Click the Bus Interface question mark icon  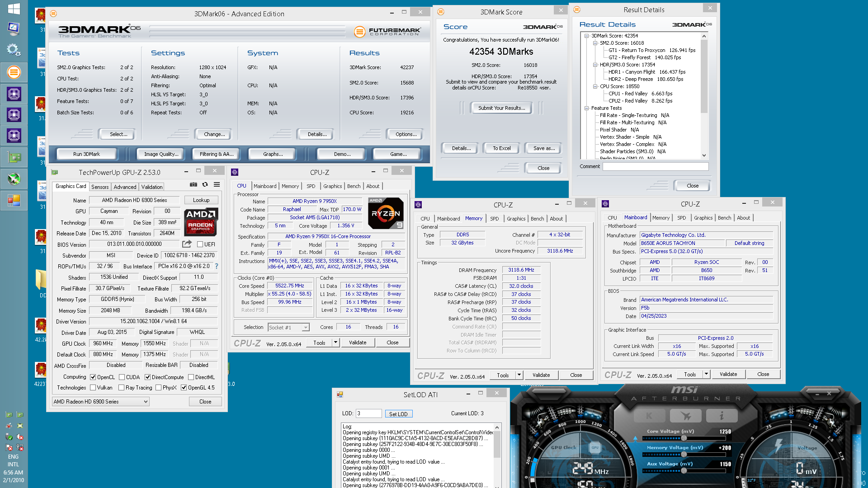(217, 266)
